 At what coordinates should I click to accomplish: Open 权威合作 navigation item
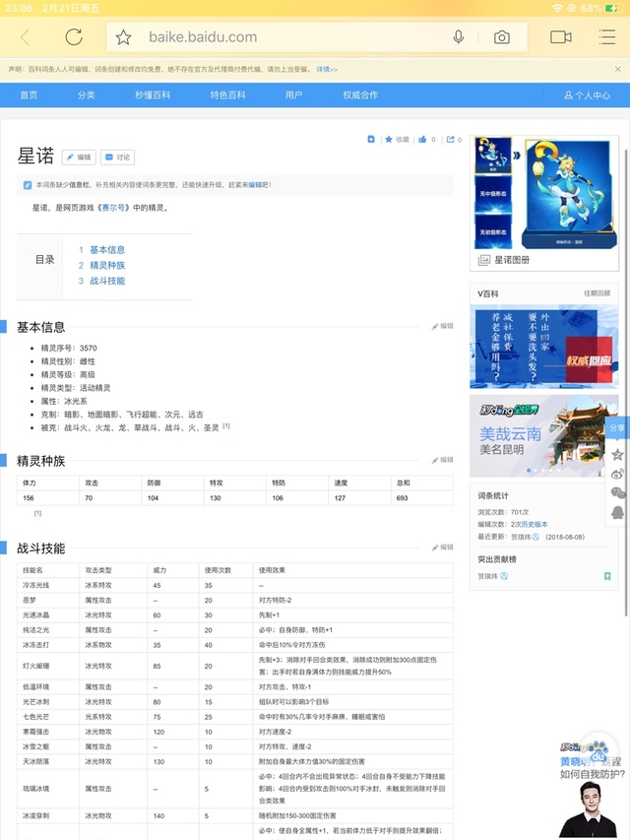click(360, 95)
